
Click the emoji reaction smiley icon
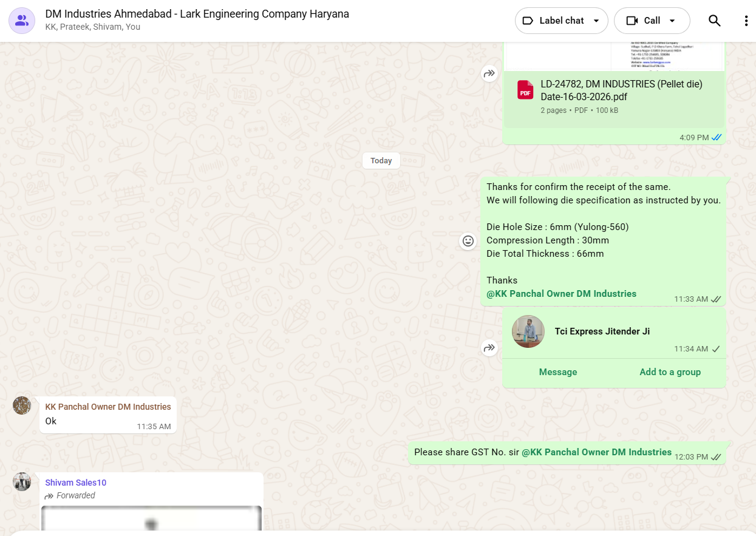(468, 241)
